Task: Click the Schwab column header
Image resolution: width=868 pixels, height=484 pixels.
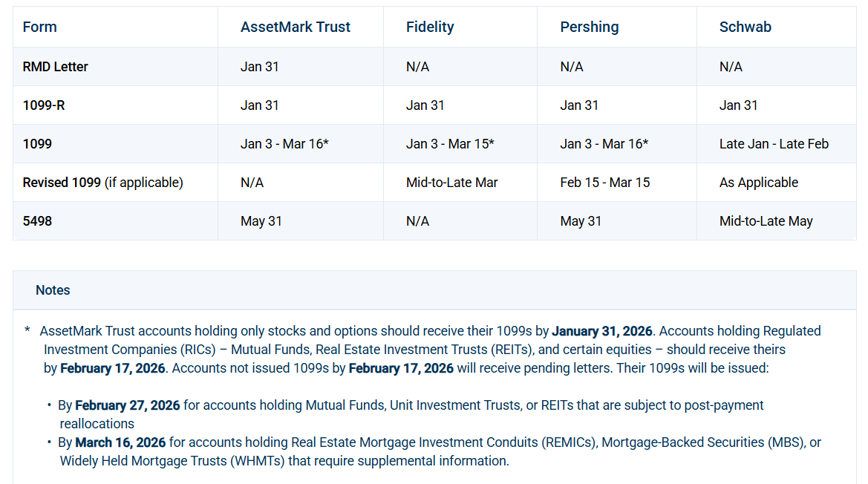Action: pyautogui.click(x=745, y=27)
